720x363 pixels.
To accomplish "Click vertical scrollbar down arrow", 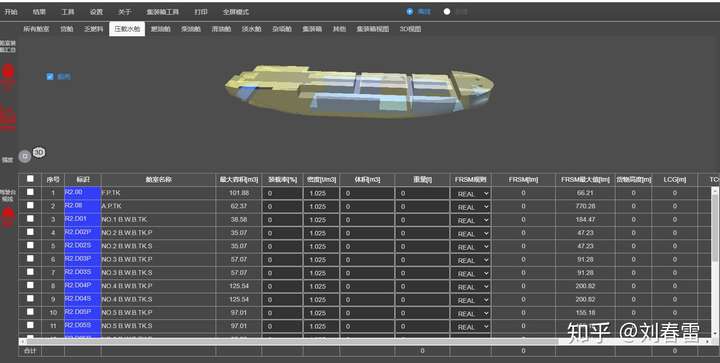I will click(715, 334).
